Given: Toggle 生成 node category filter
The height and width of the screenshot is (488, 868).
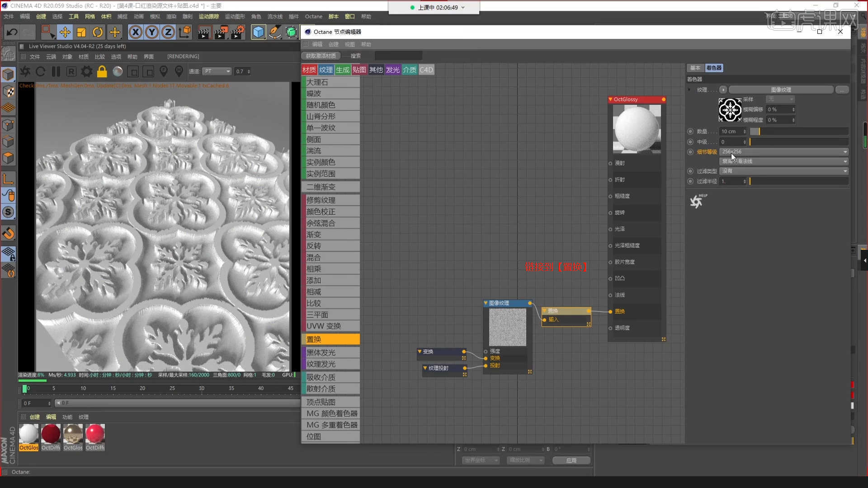Looking at the screenshot, I should pos(343,70).
